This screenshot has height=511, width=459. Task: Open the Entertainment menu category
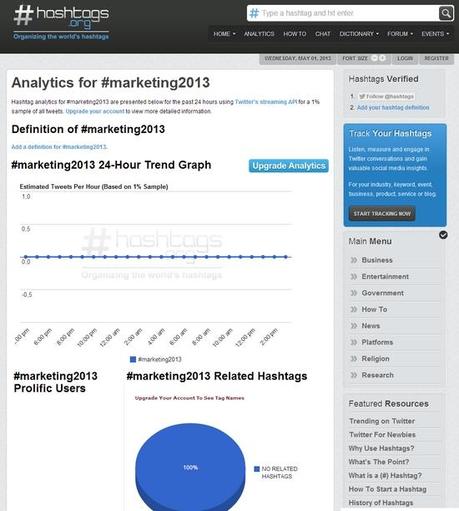(385, 276)
